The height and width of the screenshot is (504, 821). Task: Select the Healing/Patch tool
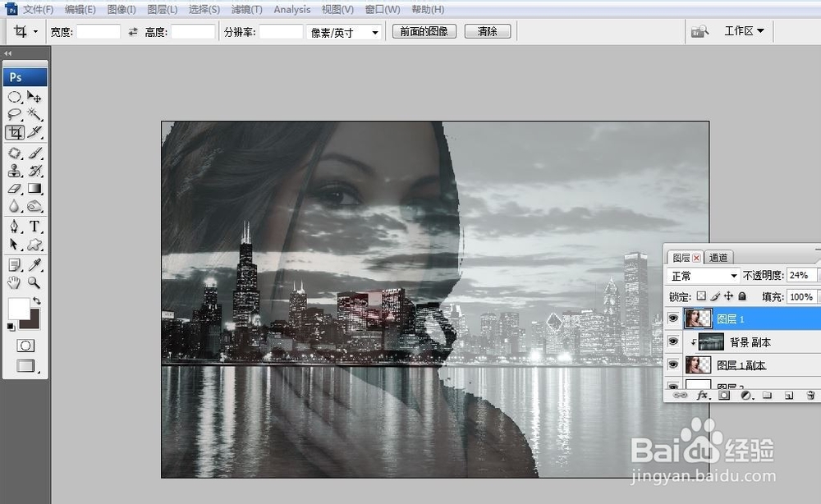(15, 153)
